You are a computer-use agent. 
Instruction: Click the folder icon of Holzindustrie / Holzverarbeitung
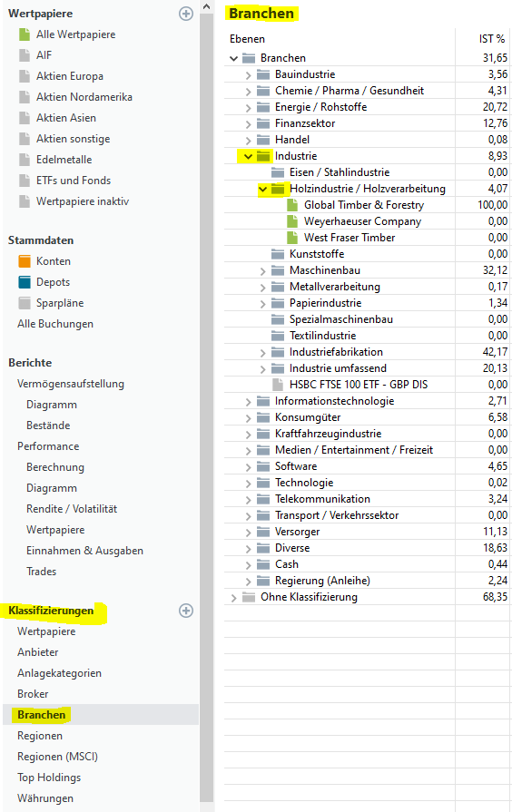click(278, 189)
